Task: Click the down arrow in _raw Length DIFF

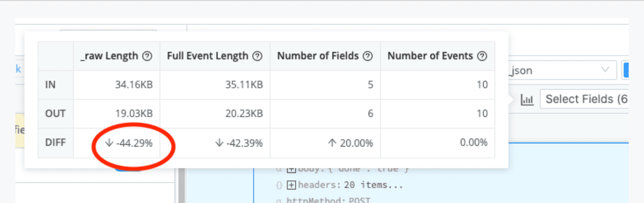Action: click(x=109, y=143)
